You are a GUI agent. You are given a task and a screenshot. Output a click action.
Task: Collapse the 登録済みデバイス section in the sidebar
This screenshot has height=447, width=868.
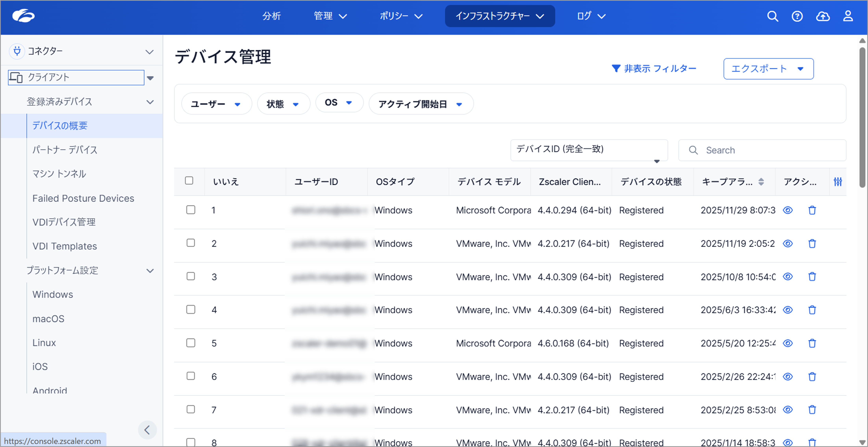150,102
